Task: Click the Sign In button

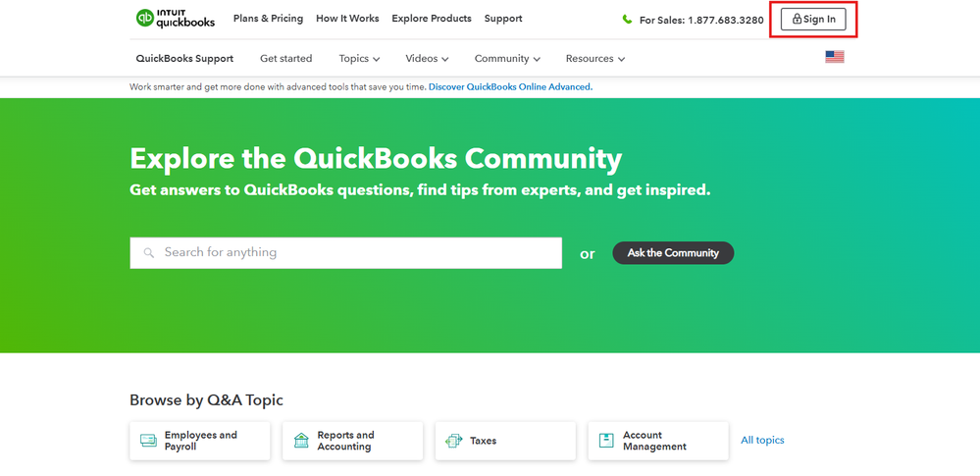Action: (x=813, y=19)
